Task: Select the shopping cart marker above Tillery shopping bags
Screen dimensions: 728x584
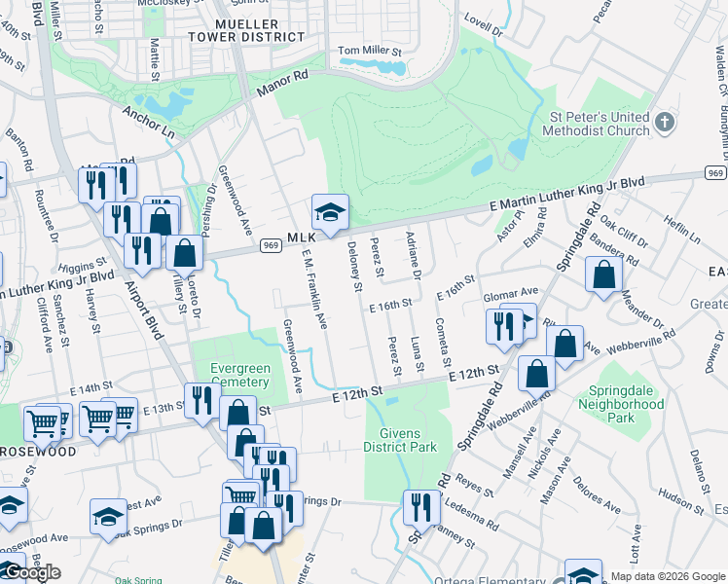Action: click(241, 494)
